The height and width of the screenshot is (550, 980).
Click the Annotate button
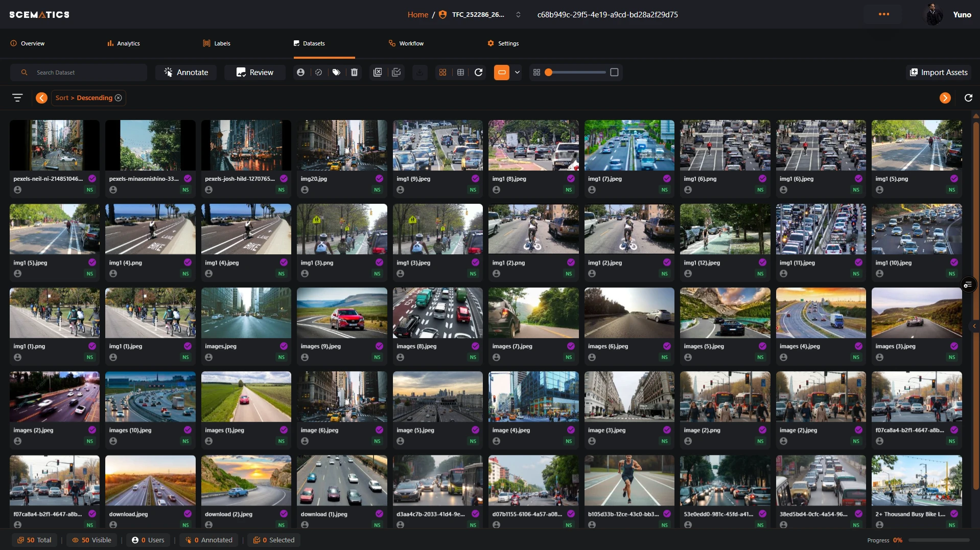pyautogui.click(x=186, y=73)
